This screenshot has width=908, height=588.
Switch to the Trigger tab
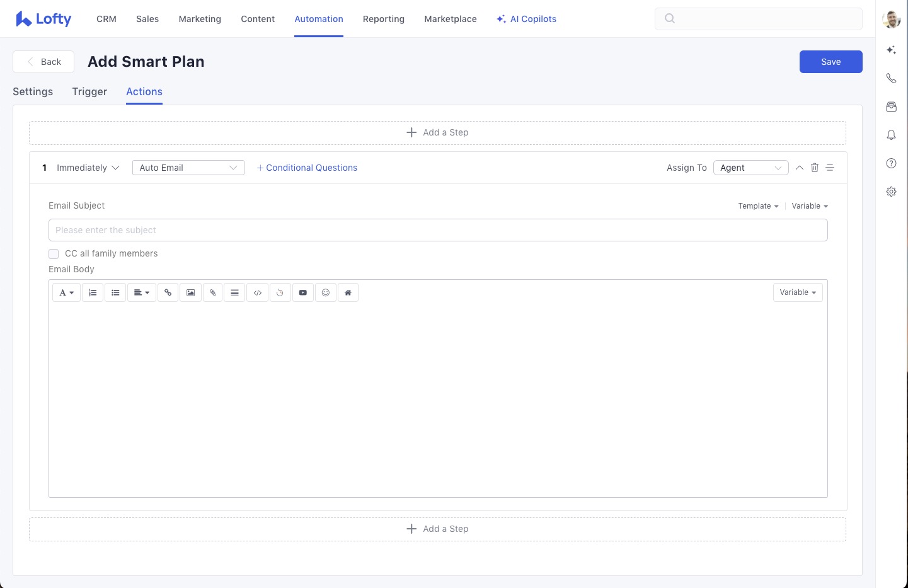coord(89,91)
